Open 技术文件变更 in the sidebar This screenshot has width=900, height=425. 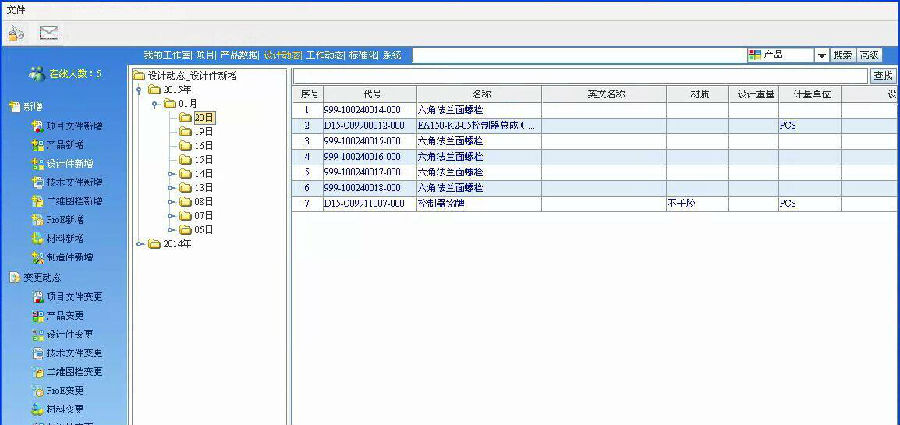click(x=68, y=353)
